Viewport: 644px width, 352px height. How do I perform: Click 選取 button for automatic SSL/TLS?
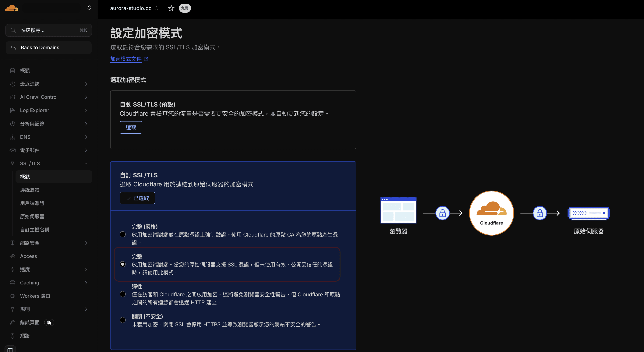tap(131, 128)
